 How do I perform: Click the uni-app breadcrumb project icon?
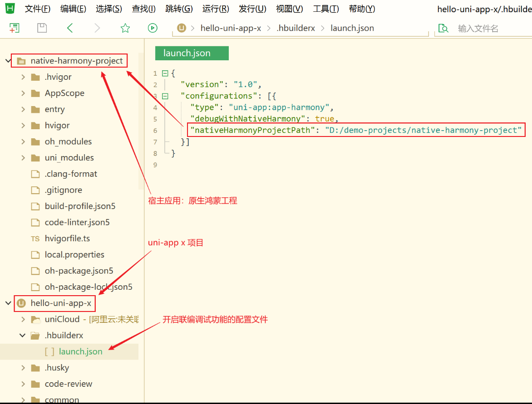point(182,28)
